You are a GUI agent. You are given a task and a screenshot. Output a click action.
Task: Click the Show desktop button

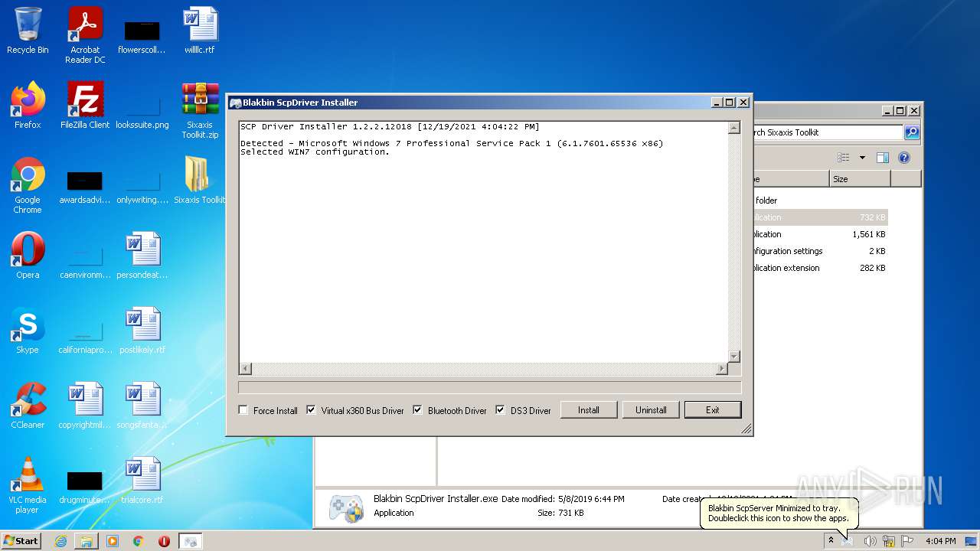pos(972,541)
